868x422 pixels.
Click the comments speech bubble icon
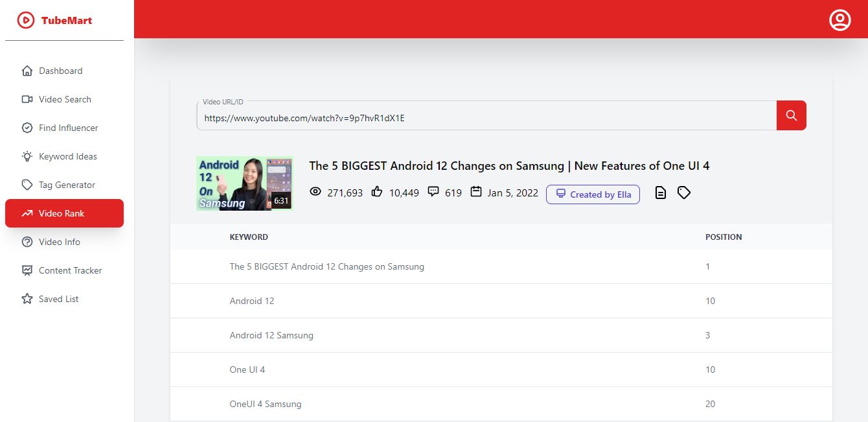coord(433,192)
